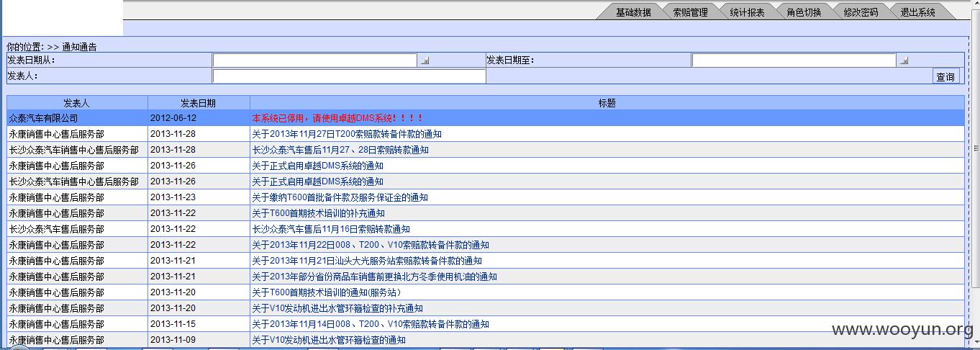The width and height of the screenshot is (980, 350).
Task: Focus the 发表日期至 input field
Action: [794, 60]
